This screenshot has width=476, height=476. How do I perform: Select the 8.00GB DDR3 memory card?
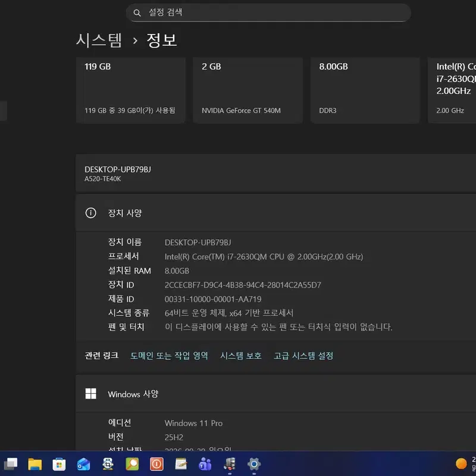[x=365, y=90]
